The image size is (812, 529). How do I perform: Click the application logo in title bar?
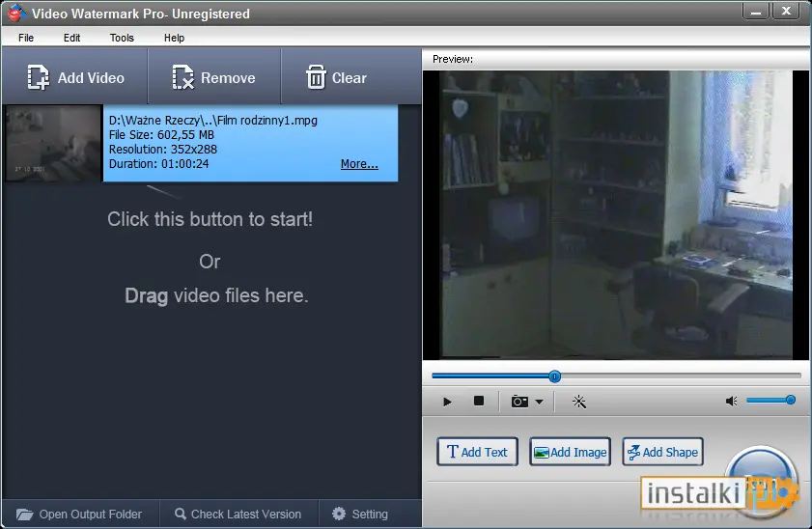coord(16,13)
